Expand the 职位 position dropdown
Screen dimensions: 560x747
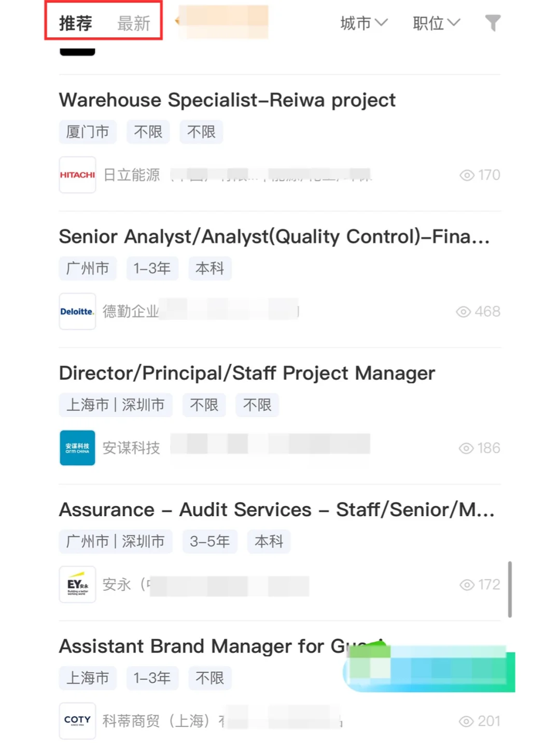click(x=437, y=23)
